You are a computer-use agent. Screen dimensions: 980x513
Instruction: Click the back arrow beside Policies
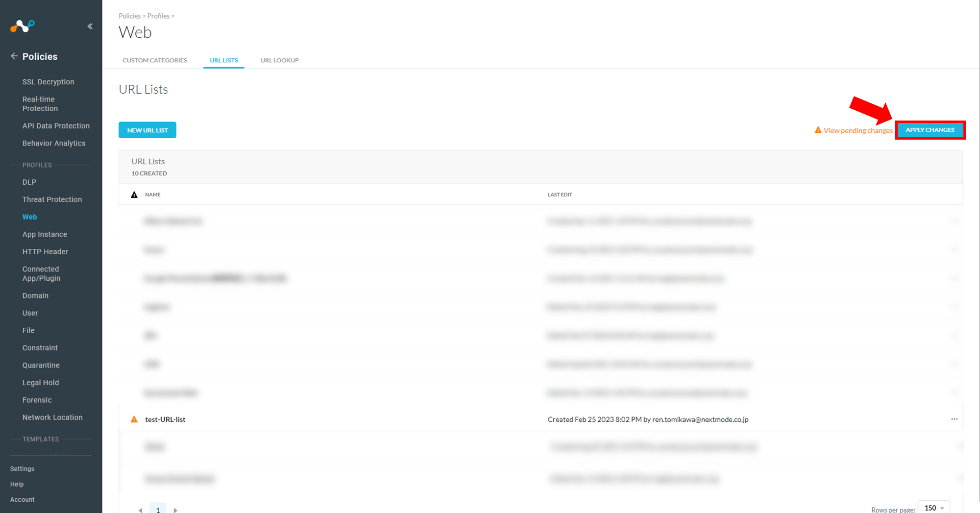[14, 56]
